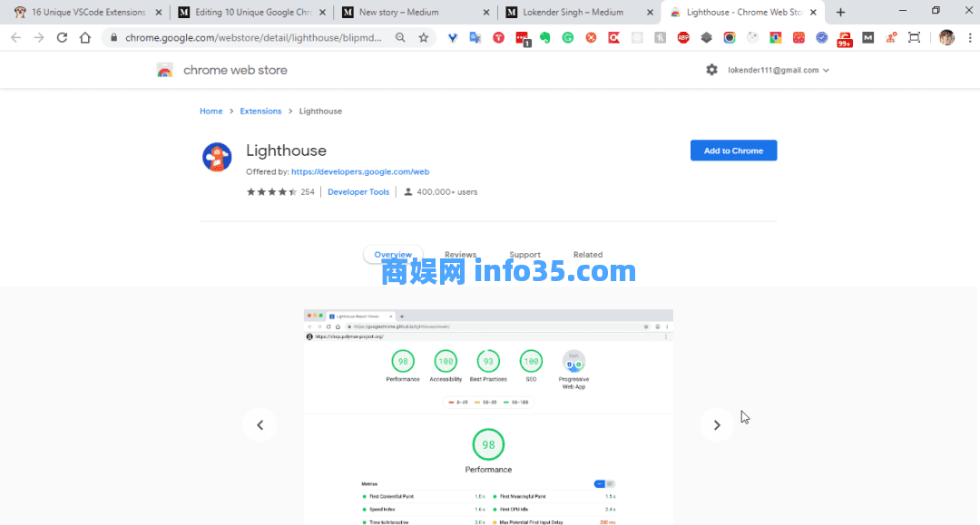Open the Overview section tab
The image size is (980, 525).
393,255
